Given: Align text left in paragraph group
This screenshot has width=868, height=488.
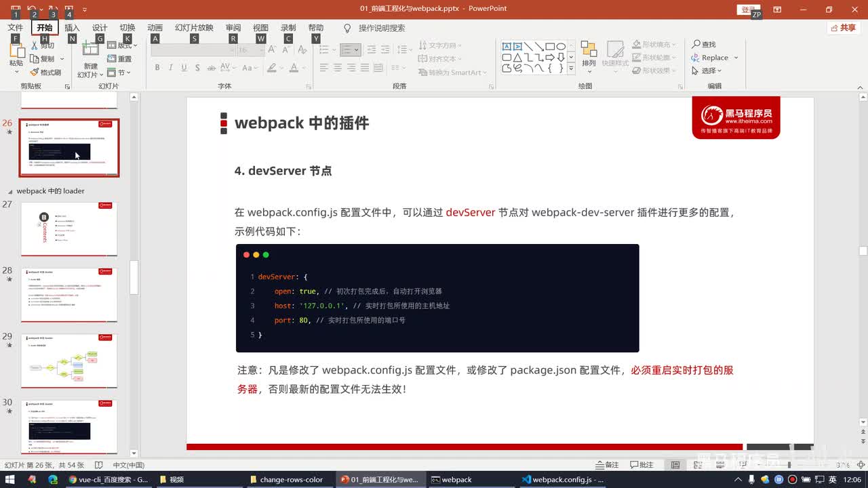Looking at the screenshot, I should [x=323, y=68].
